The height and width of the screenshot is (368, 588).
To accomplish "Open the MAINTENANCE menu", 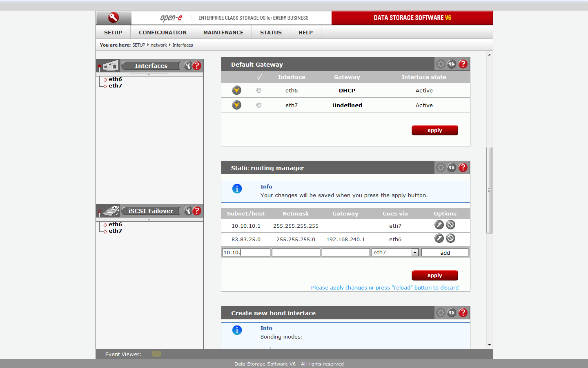I will point(223,32).
